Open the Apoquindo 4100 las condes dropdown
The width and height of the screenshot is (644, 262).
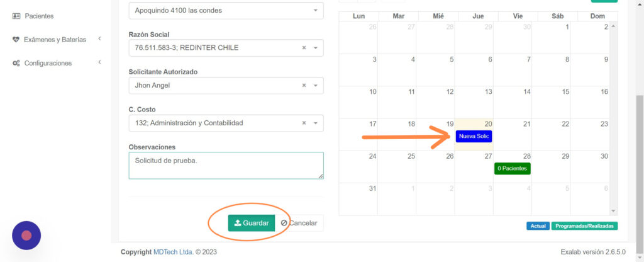point(226,10)
